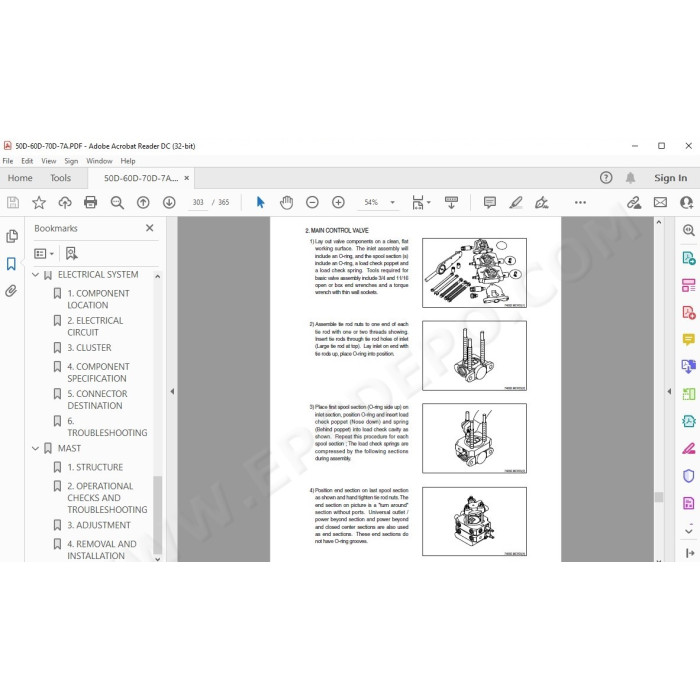Toggle the Bookmarks panel icon
Screen dimensions: 700x700
pos(11,264)
